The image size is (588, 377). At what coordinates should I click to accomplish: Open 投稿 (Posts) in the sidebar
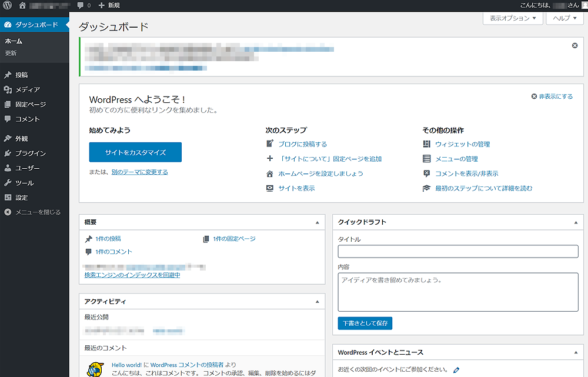point(22,75)
